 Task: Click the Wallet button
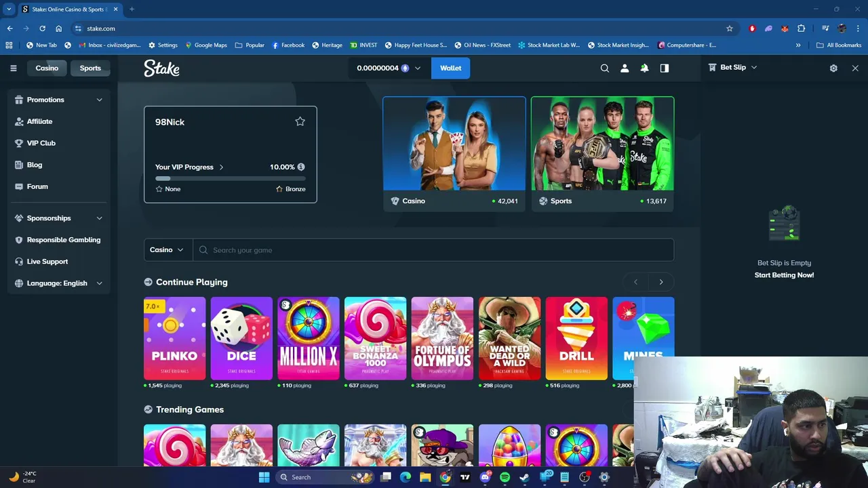[x=450, y=68]
